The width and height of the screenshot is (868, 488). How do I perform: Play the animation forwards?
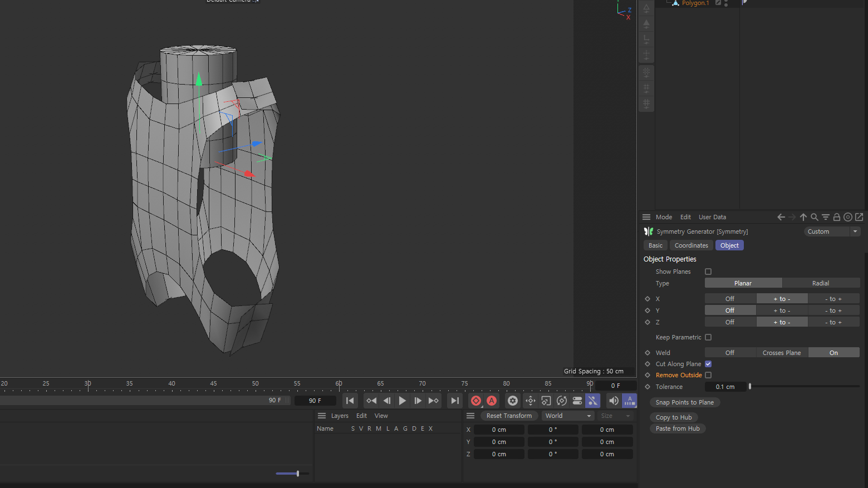tap(403, 401)
